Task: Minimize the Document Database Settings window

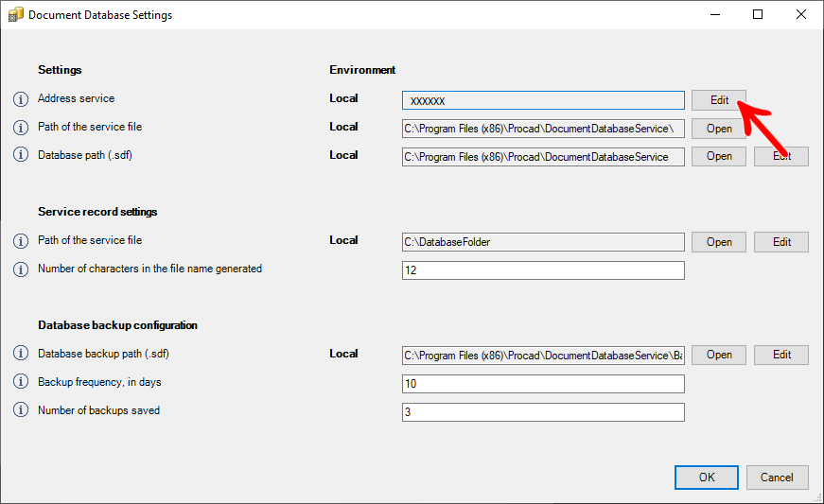Action: [x=715, y=14]
